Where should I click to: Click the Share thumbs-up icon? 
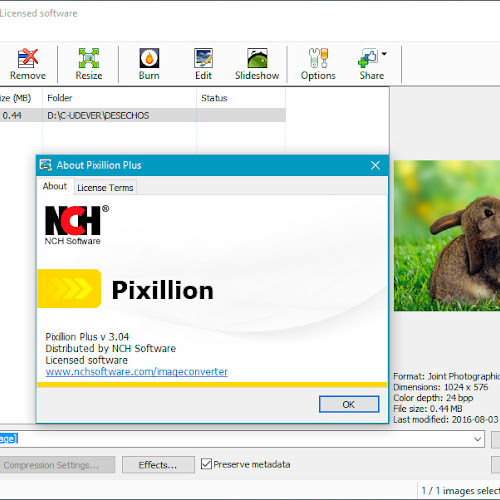pos(368,58)
